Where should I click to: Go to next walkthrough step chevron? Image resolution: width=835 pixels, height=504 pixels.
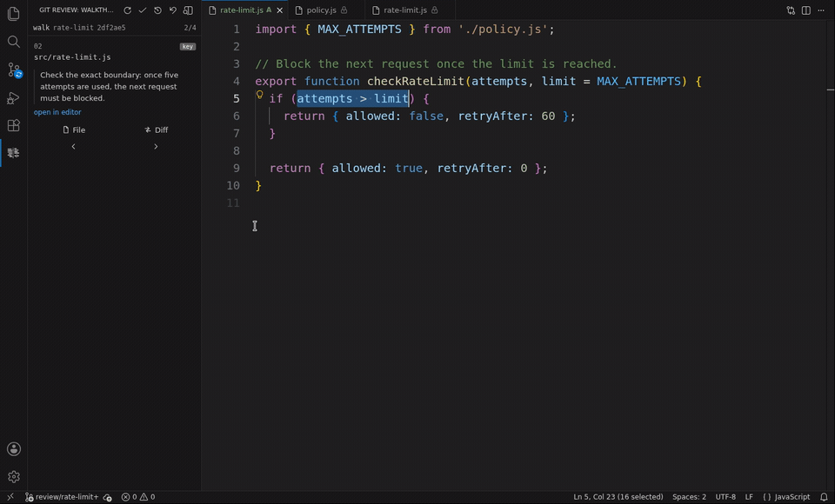(x=156, y=146)
